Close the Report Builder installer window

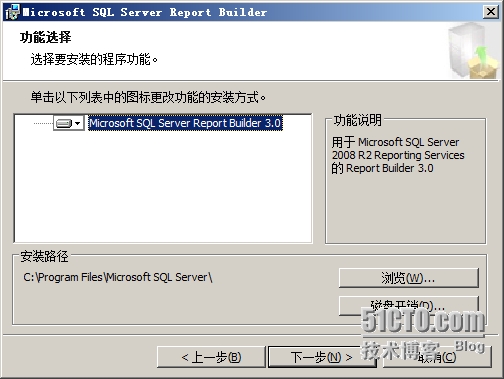[491, 12]
